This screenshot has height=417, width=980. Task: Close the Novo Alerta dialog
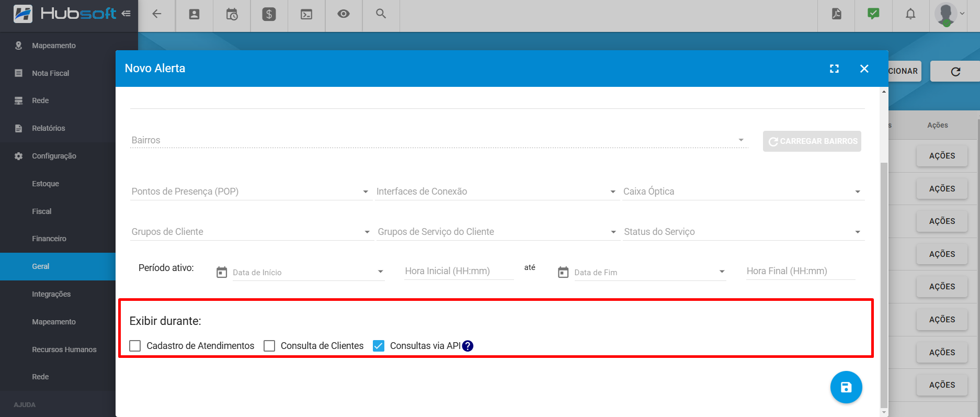pos(864,69)
